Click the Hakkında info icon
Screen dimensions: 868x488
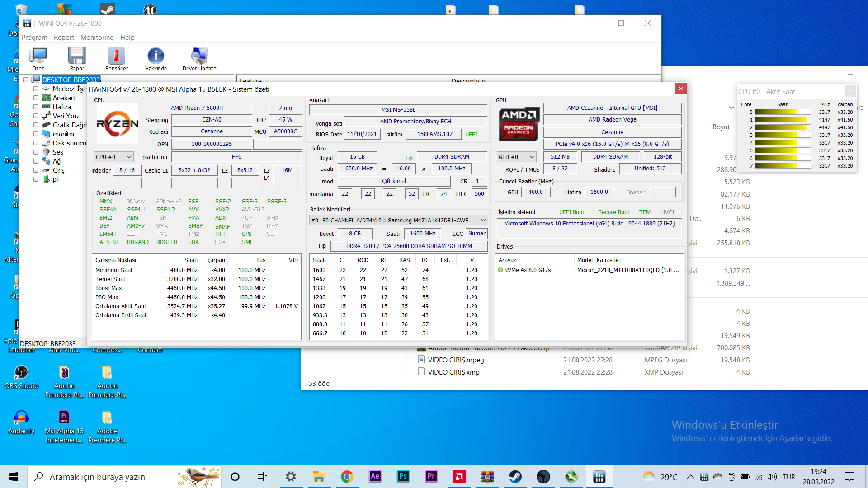pyautogui.click(x=156, y=59)
